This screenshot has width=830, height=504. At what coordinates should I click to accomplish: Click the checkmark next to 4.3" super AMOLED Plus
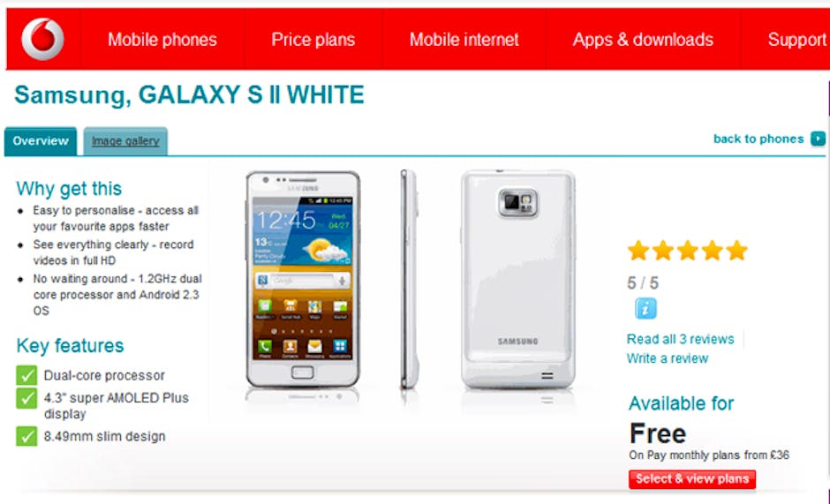tap(26, 398)
